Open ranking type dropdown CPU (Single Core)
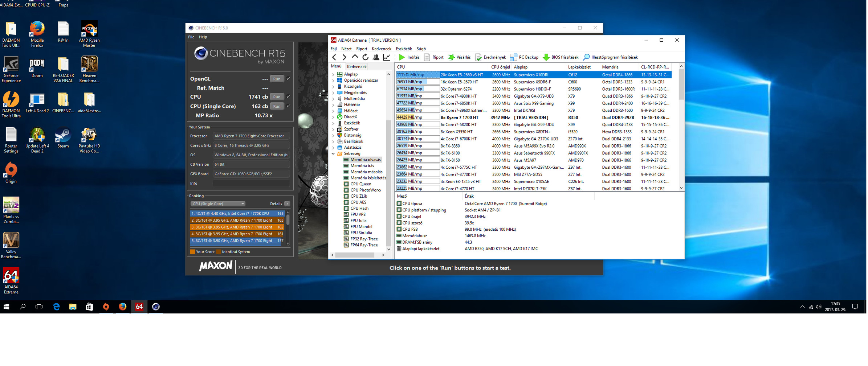The height and width of the screenshot is (366, 868). [218, 204]
